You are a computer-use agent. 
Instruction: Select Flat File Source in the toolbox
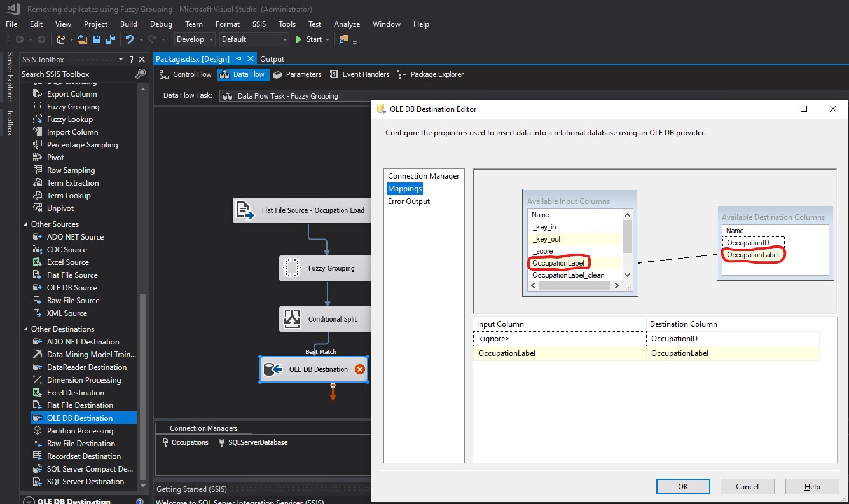(72, 275)
